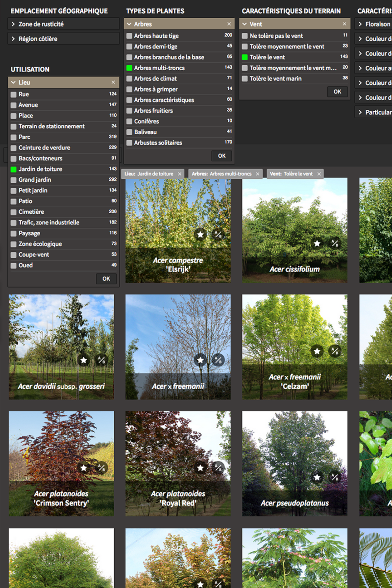
Task: Star the Acer cissifolium tree card
Action: pos(317,243)
